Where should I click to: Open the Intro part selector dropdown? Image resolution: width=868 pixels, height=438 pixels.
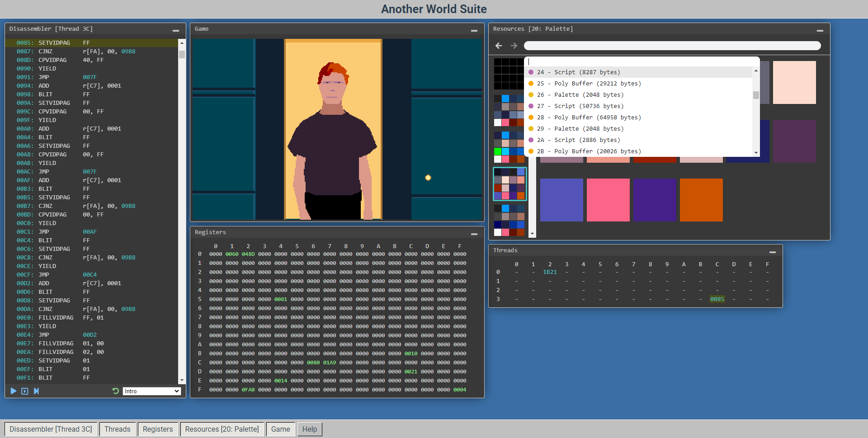tap(152, 391)
